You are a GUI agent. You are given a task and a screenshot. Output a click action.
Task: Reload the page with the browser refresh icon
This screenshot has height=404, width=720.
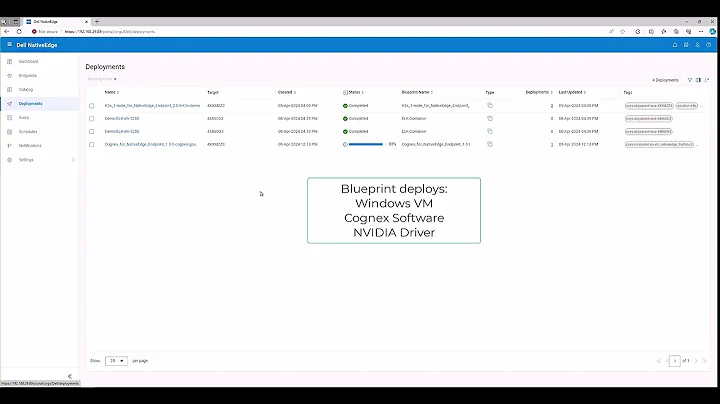[x=19, y=32]
